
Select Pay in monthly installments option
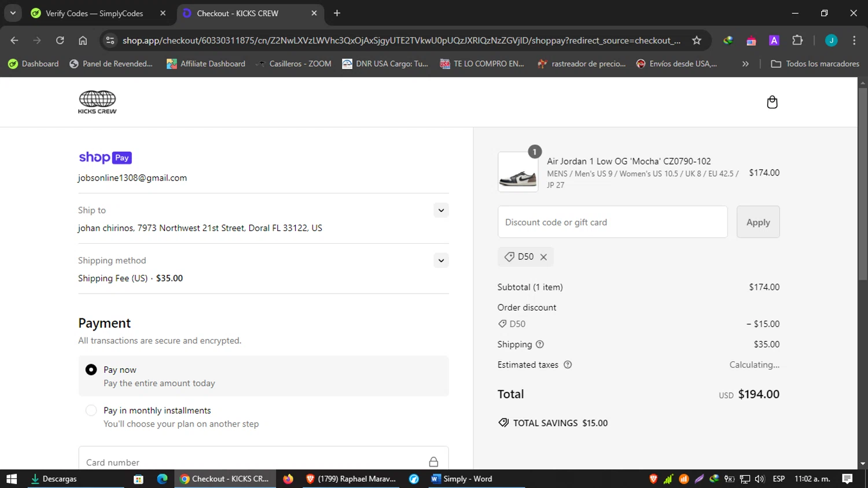(x=91, y=410)
